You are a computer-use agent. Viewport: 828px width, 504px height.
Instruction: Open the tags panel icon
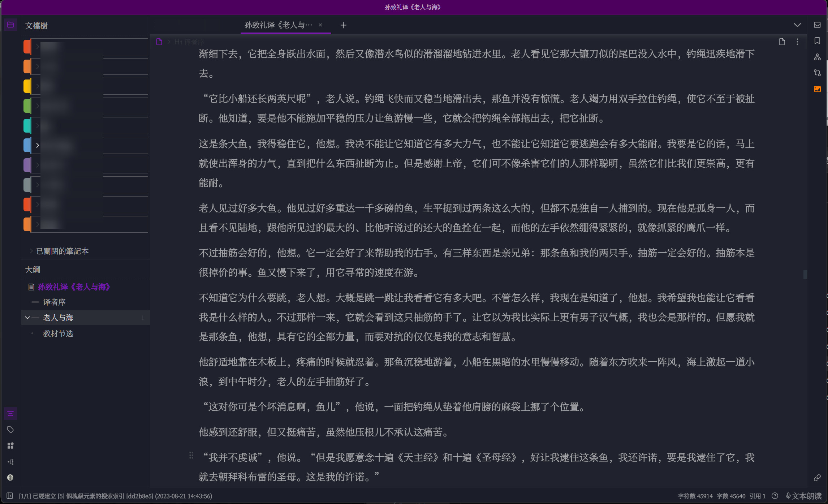click(x=10, y=430)
